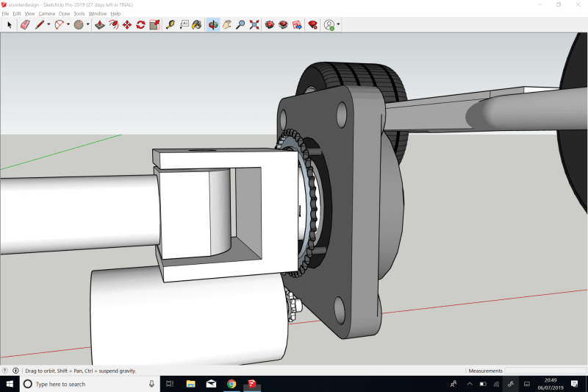Select the Line pencil tool
This screenshot has width=588, height=392.
pos(40,25)
